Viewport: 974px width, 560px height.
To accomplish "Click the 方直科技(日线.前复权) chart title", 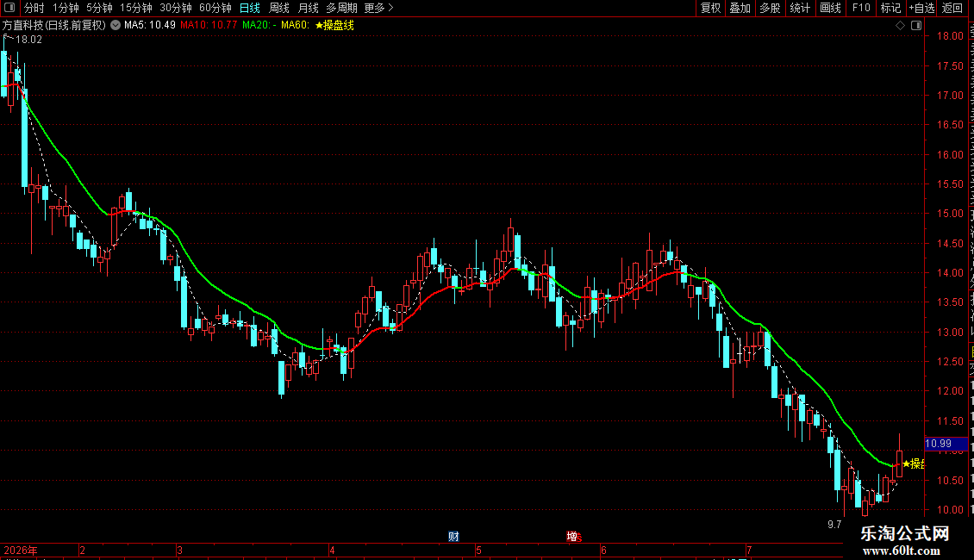I will click(54, 26).
